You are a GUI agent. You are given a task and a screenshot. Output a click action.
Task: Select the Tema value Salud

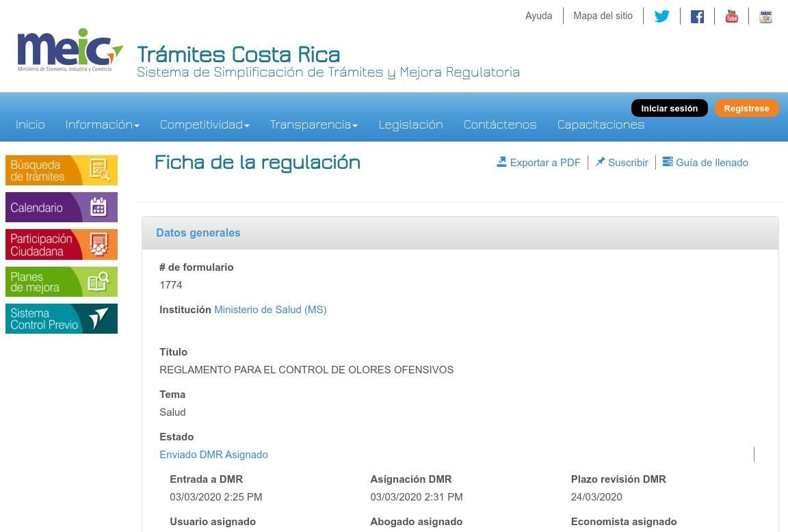(x=172, y=412)
